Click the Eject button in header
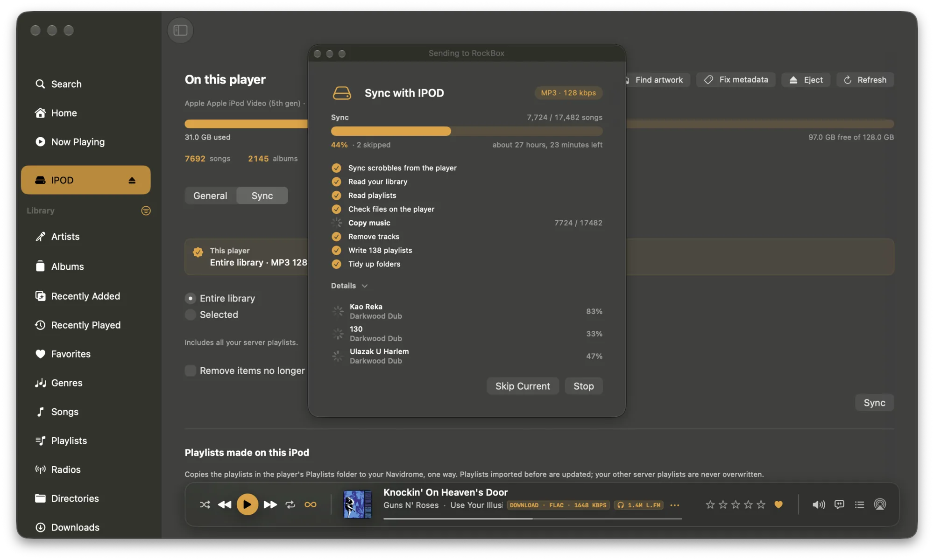The image size is (934, 560). coord(806,80)
